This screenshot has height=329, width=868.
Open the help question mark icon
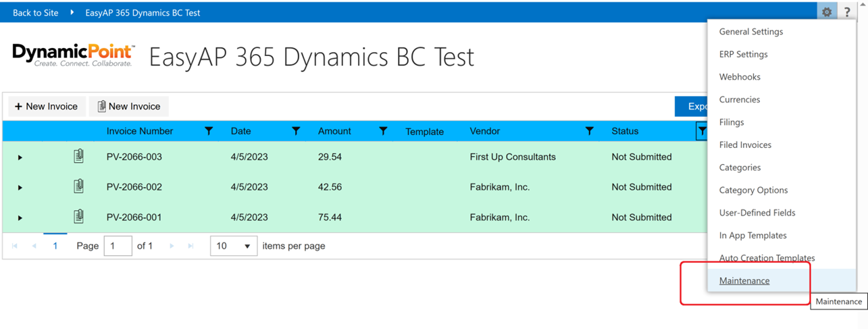847,12
